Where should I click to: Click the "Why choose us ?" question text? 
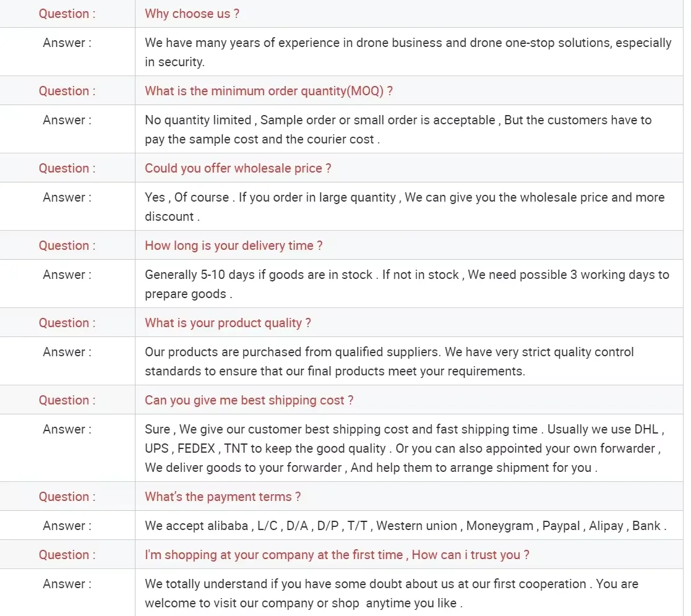coord(192,14)
